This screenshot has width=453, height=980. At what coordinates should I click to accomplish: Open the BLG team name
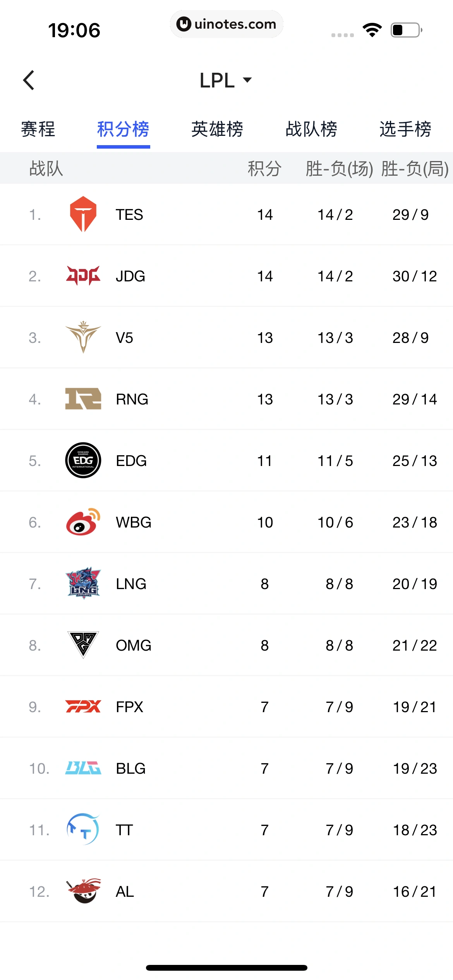click(x=131, y=768)
